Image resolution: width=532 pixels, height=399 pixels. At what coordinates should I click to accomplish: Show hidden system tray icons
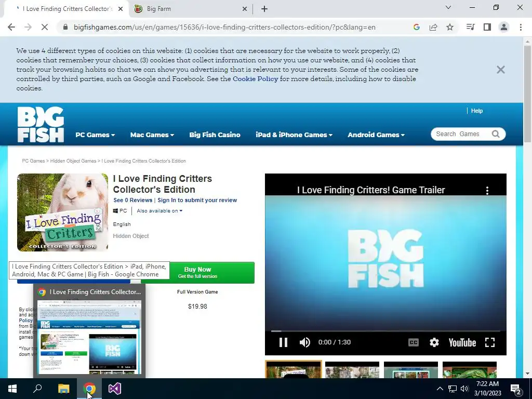[x=440, y=389]
